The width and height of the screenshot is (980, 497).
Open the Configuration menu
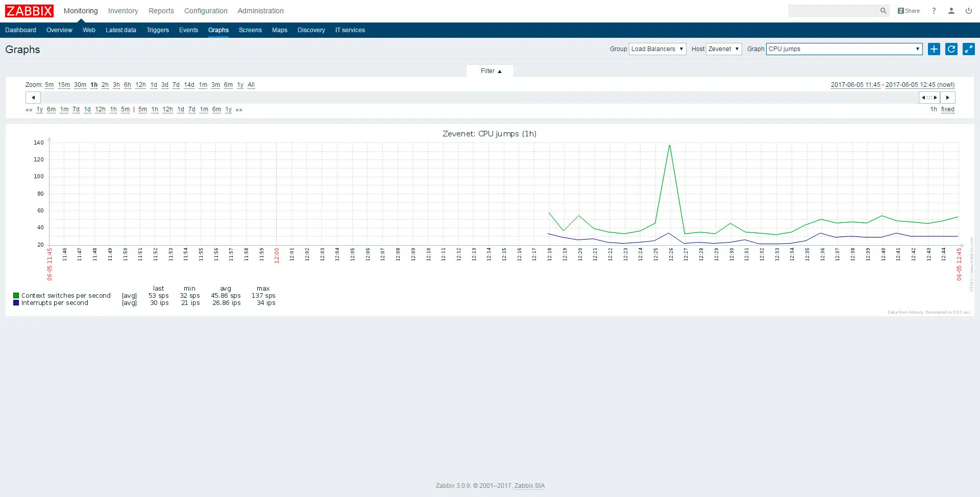[x=206, y=11]
